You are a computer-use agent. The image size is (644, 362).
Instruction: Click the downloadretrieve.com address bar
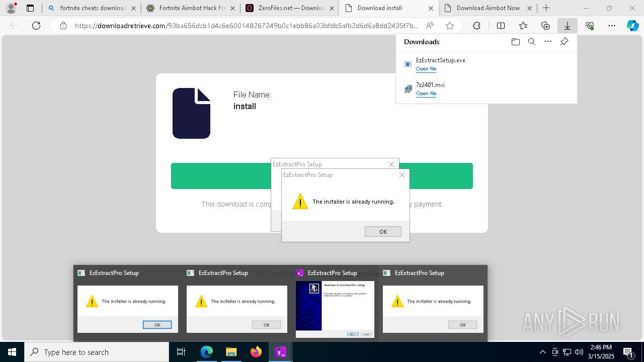click(x=247, y=26)
